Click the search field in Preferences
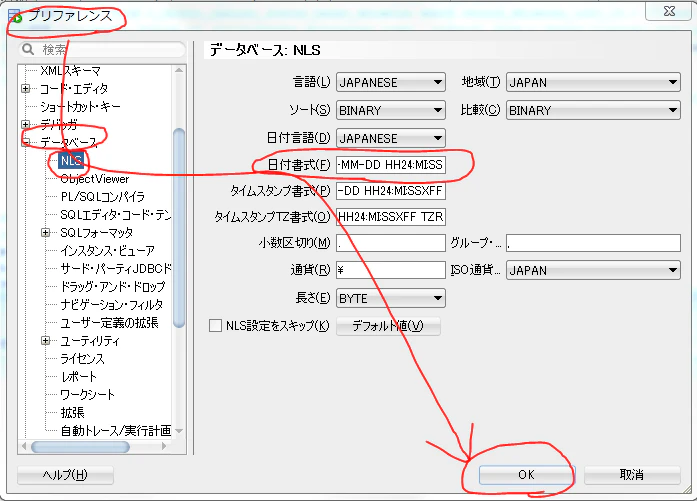The width and height of the screenshot is (697, 501). [102, 49]
